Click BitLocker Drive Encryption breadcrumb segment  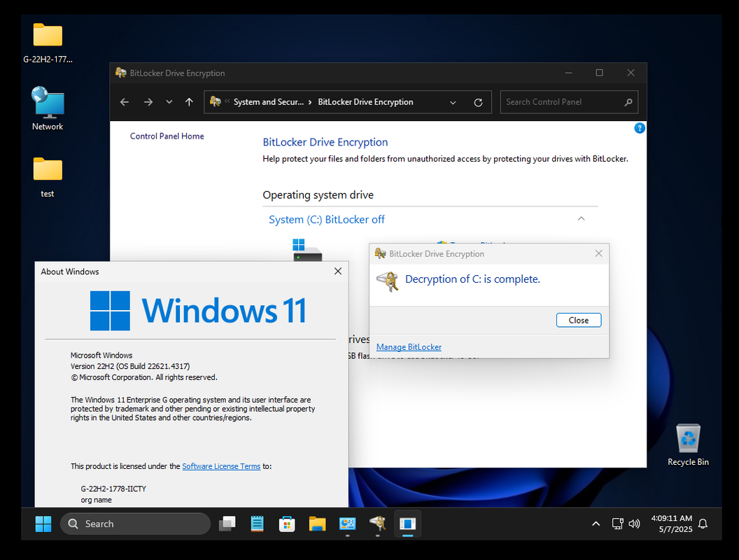(365, 101)
